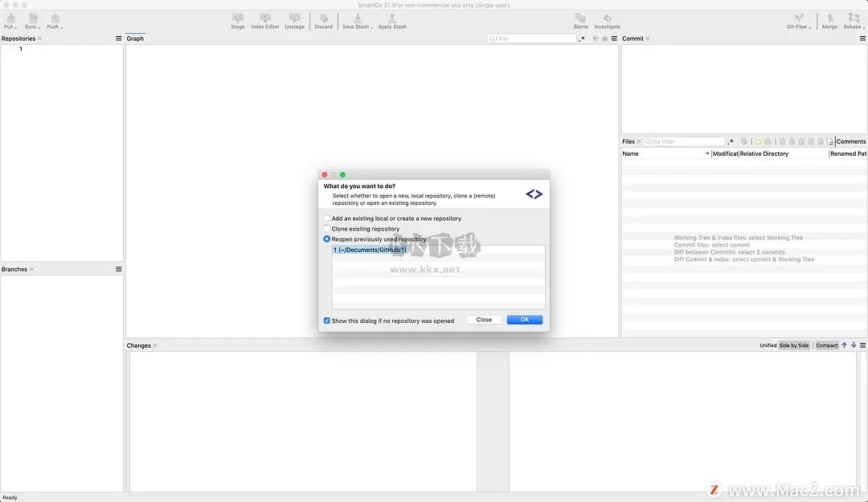
Task: Open the Repositories panel hamburger menu
Action: click(x=118, y=39)
